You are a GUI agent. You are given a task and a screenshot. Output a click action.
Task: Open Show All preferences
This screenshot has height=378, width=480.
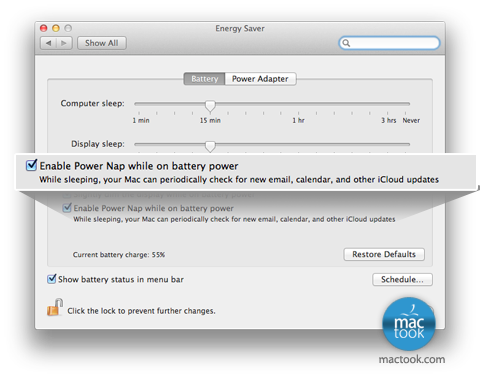click(102, 43)
